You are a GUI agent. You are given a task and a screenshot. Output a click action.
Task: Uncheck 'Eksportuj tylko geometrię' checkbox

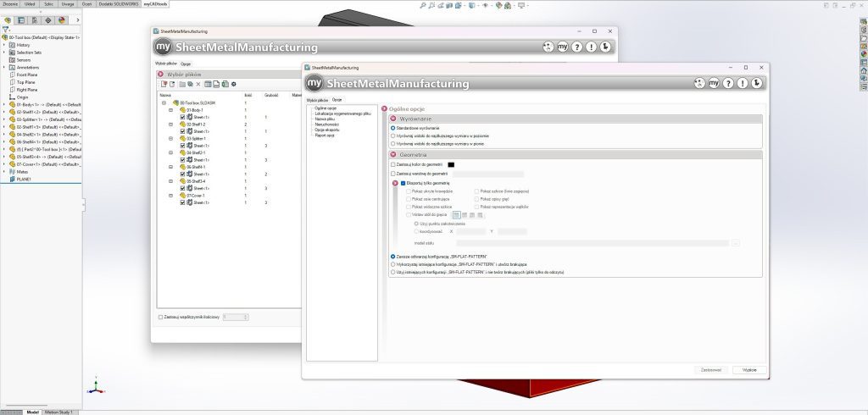(403, 183)
